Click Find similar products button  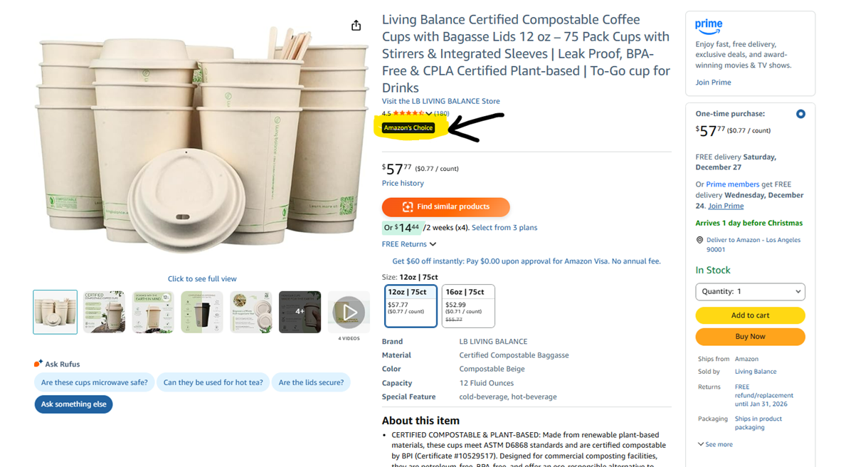445,207
